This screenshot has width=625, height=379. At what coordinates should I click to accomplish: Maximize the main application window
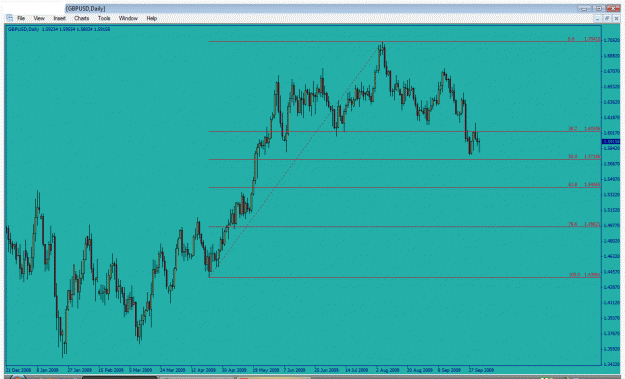[599, 8]
